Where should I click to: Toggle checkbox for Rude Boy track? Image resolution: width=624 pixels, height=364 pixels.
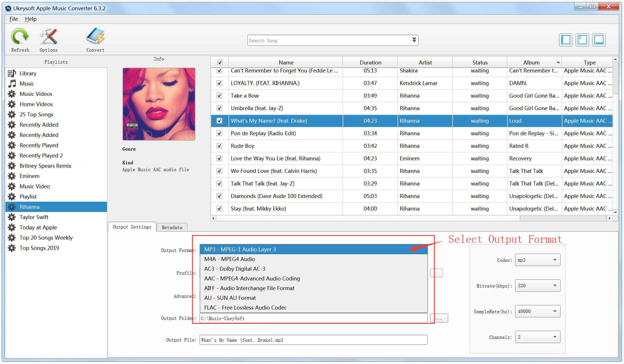219,145
